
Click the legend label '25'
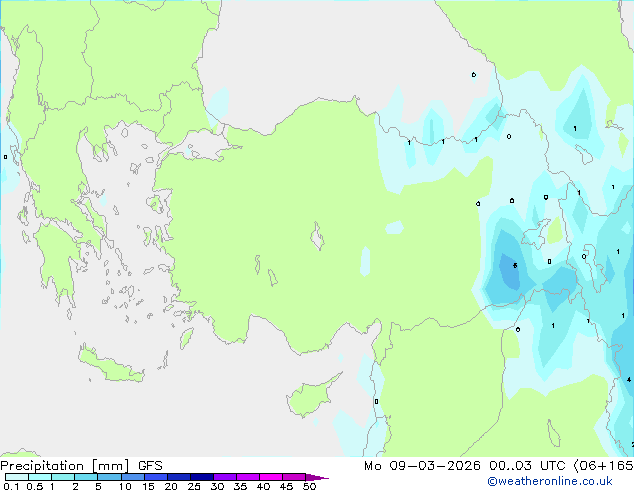194,486
